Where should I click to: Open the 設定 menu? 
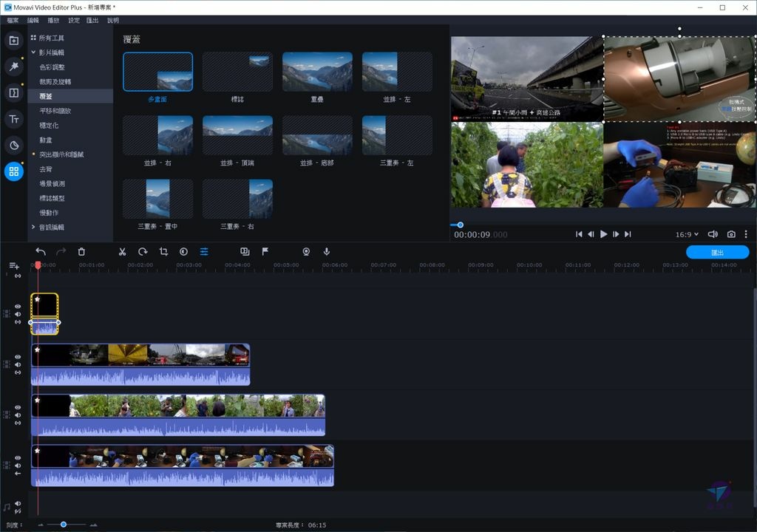73,20
